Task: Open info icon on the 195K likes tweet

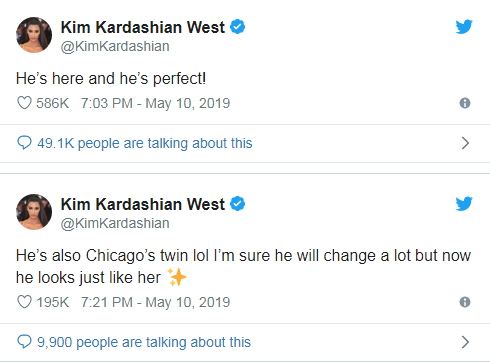Action: tap(465, 302)
